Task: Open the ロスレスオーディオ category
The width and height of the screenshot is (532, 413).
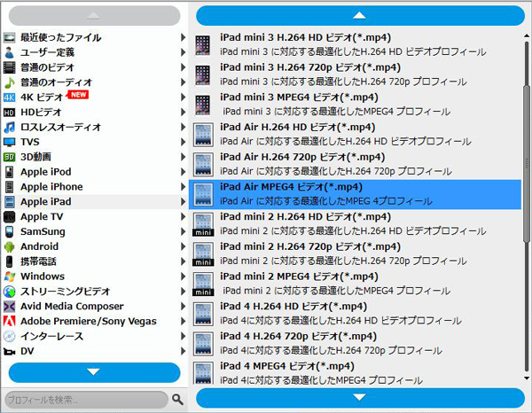Action: click(x=94, y=127)
